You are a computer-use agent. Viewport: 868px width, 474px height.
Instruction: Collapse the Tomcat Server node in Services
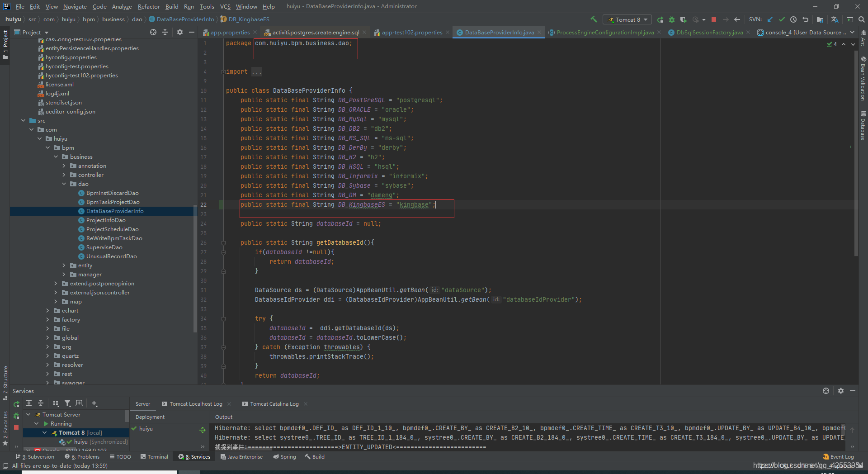pos(28,414)
